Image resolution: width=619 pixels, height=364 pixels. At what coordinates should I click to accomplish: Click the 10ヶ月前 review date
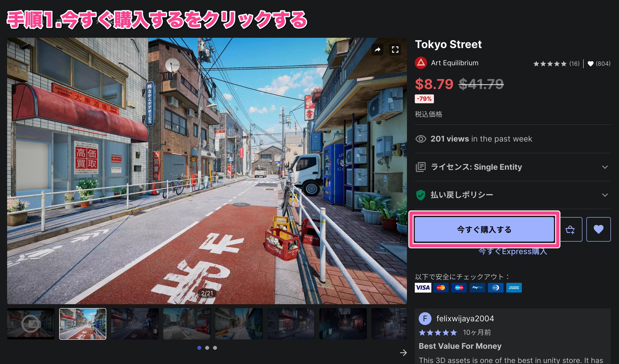pos(477,333)
